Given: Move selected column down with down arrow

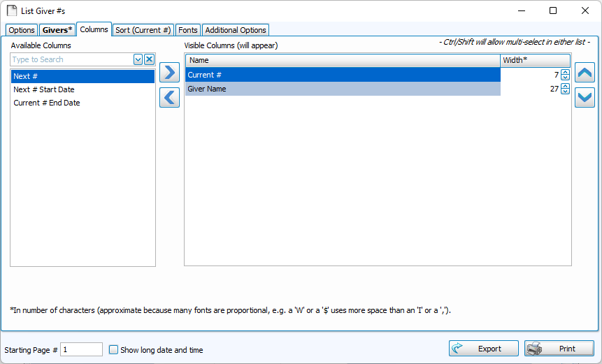Looking at the screenshot, I should coord(585,98).
